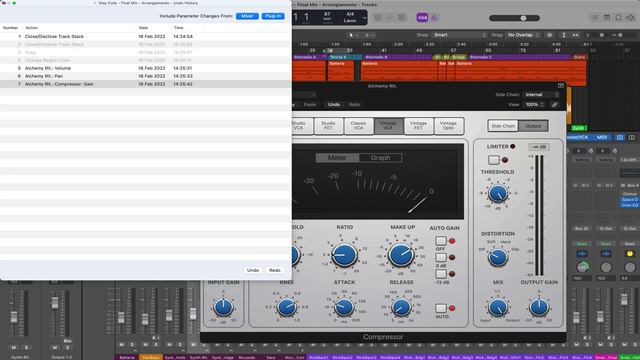Open the Drag No Overlap dropdown

(x=523, y=35)
